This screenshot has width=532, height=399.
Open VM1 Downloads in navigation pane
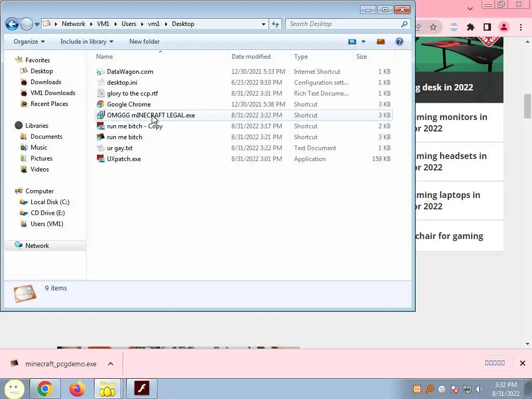pos(53,92)
